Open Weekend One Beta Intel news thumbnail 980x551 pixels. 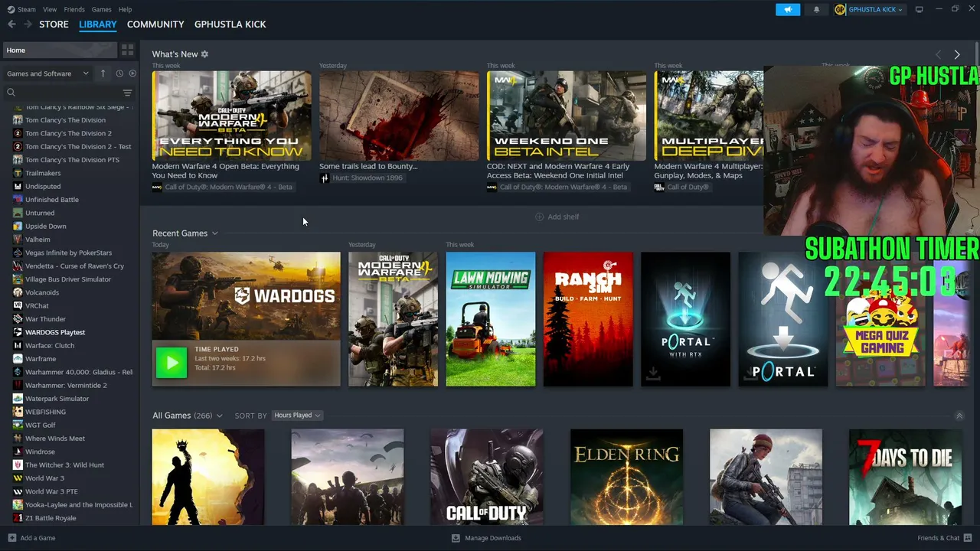pyautogui.click(x=567, y=116)
